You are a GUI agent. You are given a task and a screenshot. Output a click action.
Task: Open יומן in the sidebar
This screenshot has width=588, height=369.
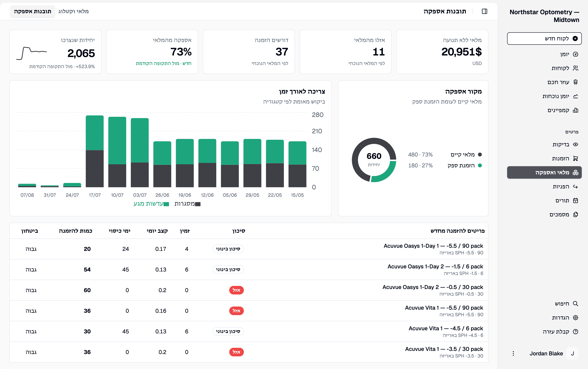pyautogui.click(x=544, y=54)
